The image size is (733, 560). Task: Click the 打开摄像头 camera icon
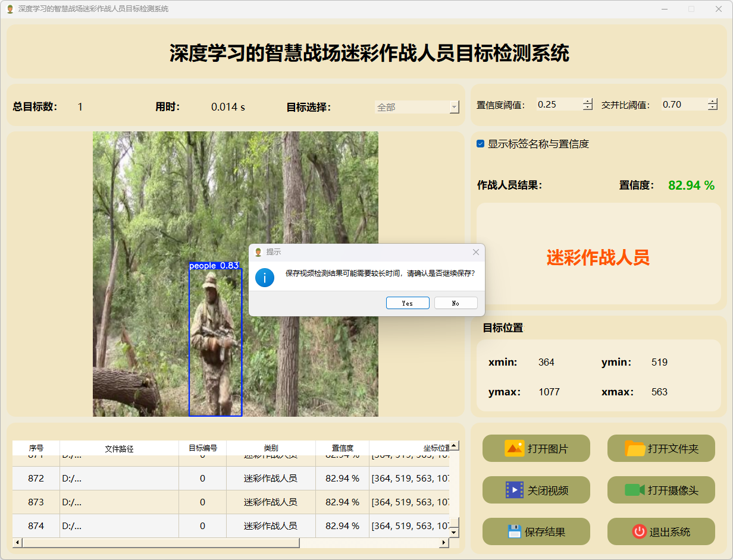[634, 490]
